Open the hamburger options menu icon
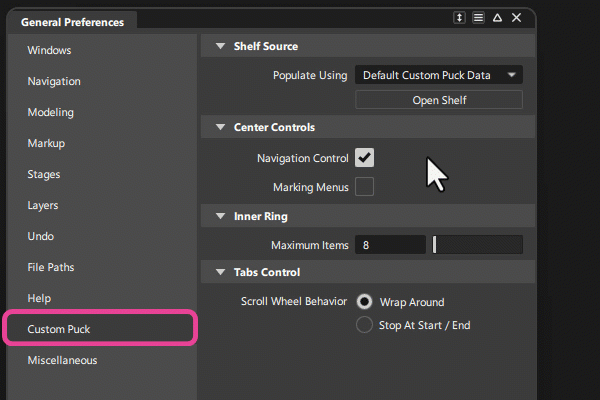Image resolution: width=600 pixels, height=400 pixels. [479, 18]
